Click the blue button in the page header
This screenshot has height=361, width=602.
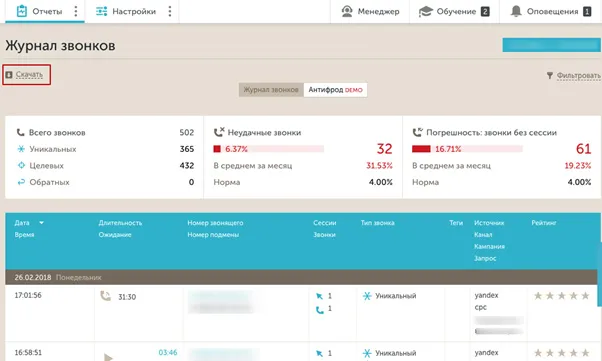tap(551, 45)
